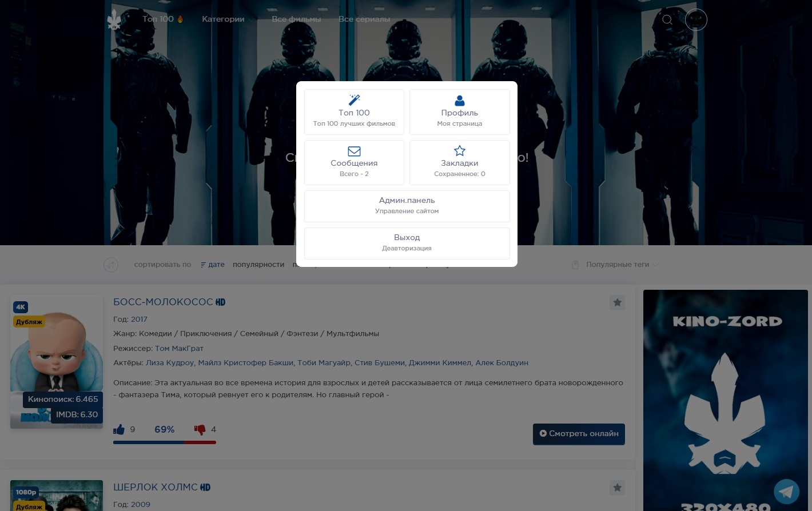Click Смотреть онлайн button
This screenshot has height=511, width=812.
[x=579, y=434]
